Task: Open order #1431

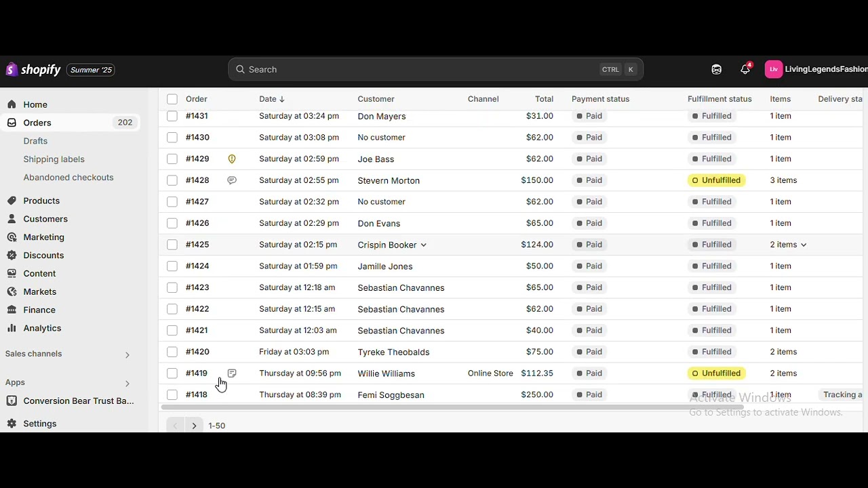Action: [x=197, y=116]
